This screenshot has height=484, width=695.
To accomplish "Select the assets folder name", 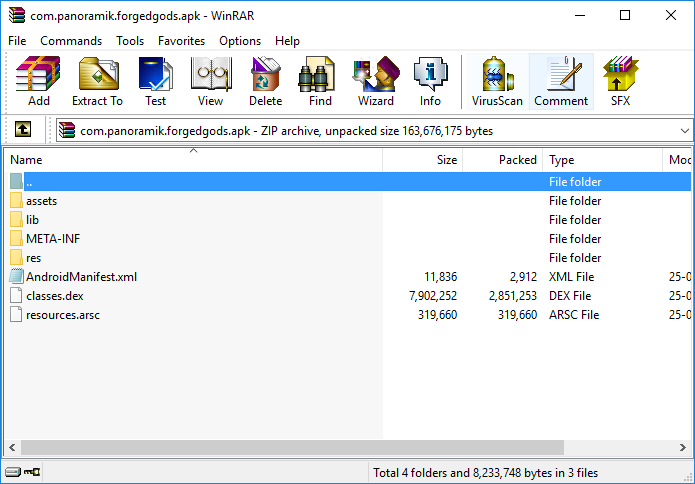I will [x=42, y=201].
